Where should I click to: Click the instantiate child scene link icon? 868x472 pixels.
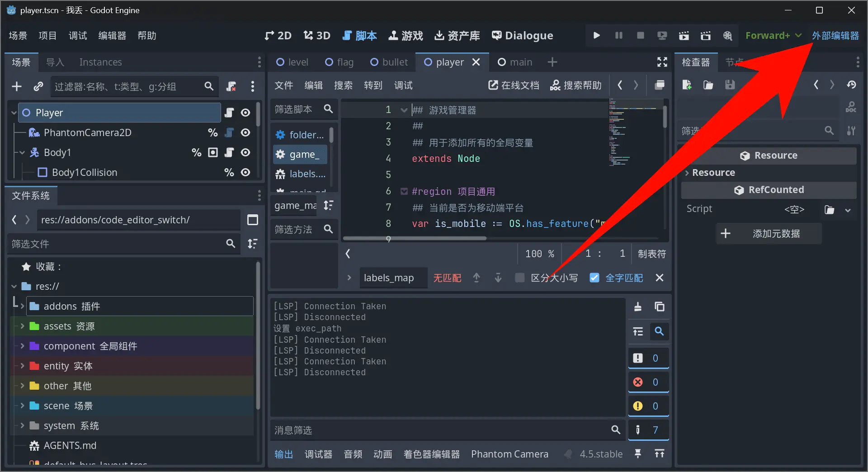38,86
